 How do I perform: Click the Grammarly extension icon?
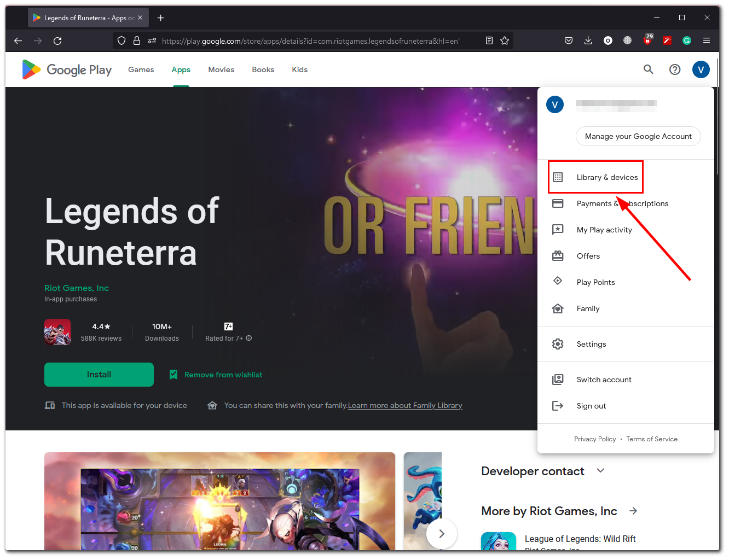point(687,40)
